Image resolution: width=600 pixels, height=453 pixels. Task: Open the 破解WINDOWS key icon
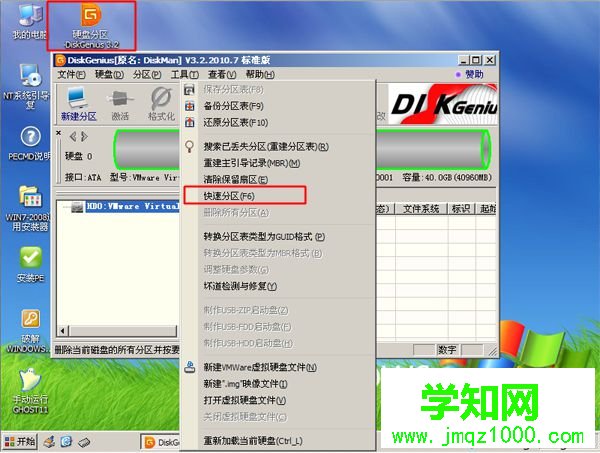click(x=28, y=331)
